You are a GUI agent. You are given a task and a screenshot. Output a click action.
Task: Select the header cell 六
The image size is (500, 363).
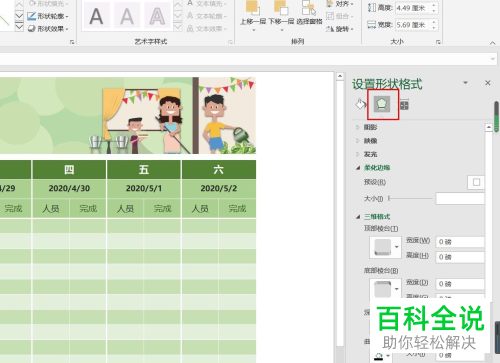(218, 170)
